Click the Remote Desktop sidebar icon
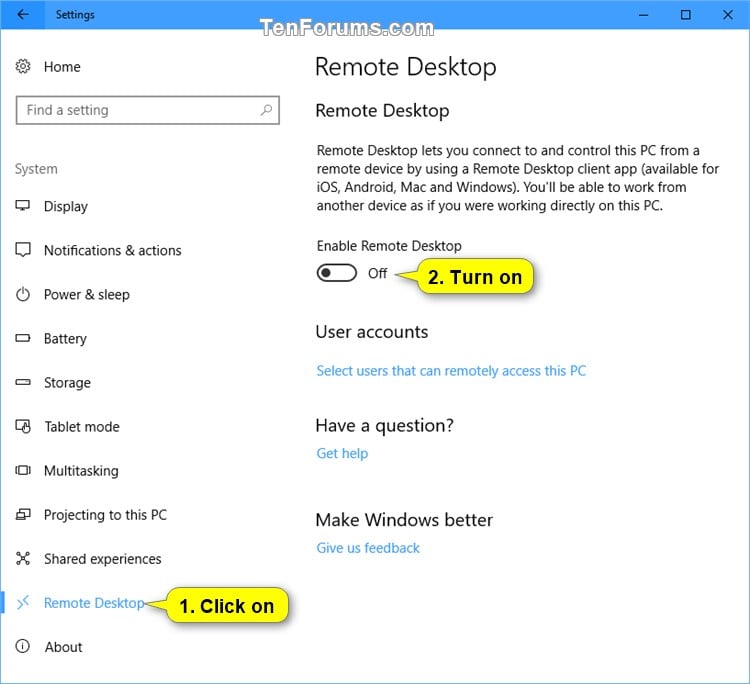The height and width of the screenshot is (684, 750). [23, 603]
